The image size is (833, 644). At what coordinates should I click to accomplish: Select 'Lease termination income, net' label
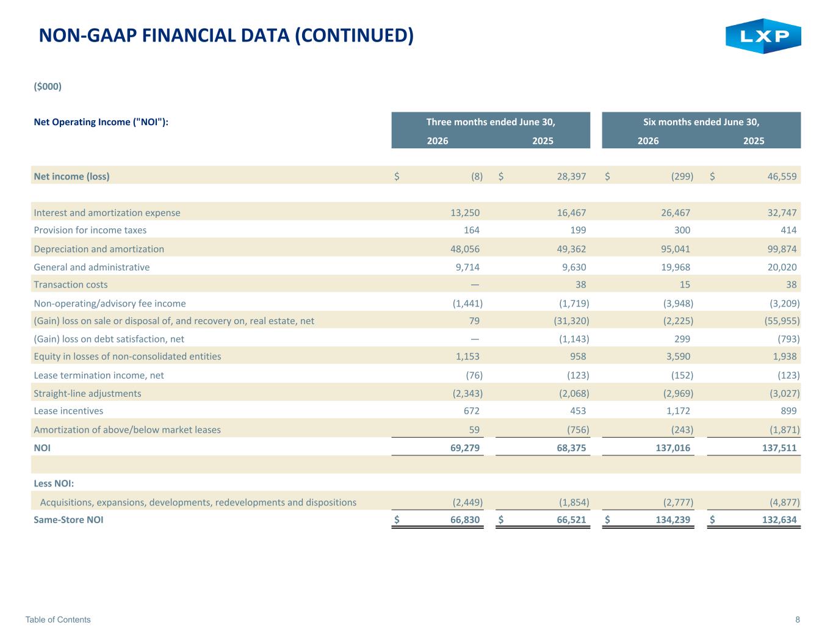pos(99,375)
